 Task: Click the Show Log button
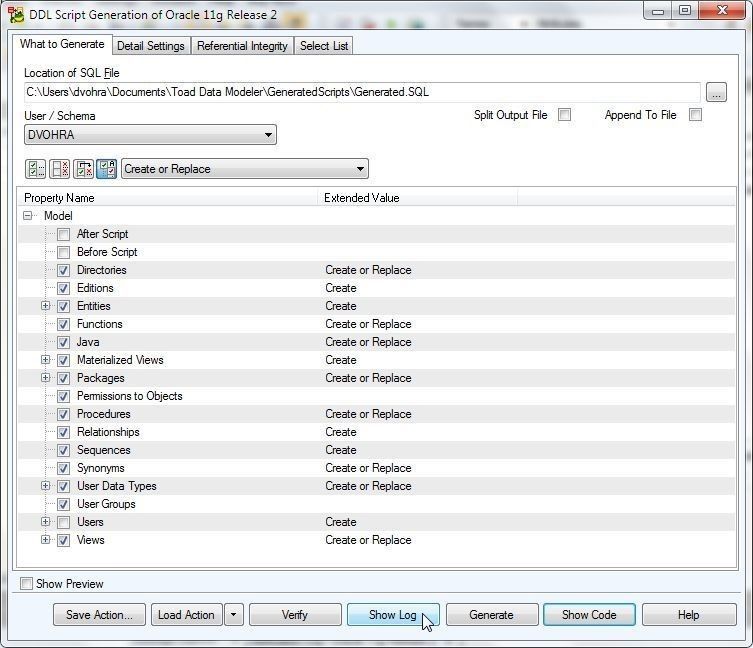(x=393, y=615)
